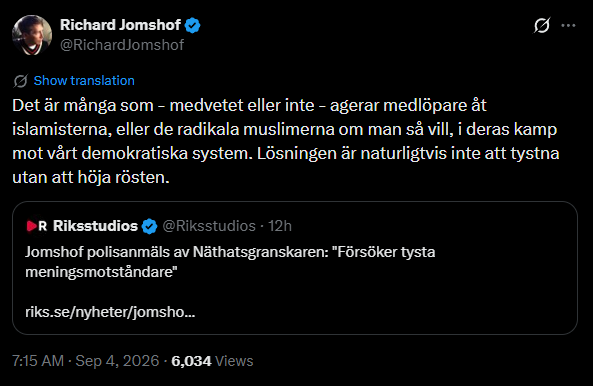Viewport: 593px width, 386px height.
Task: Click the Grok icon at top right
Action: pyautogui.click(x=542, y=26)
